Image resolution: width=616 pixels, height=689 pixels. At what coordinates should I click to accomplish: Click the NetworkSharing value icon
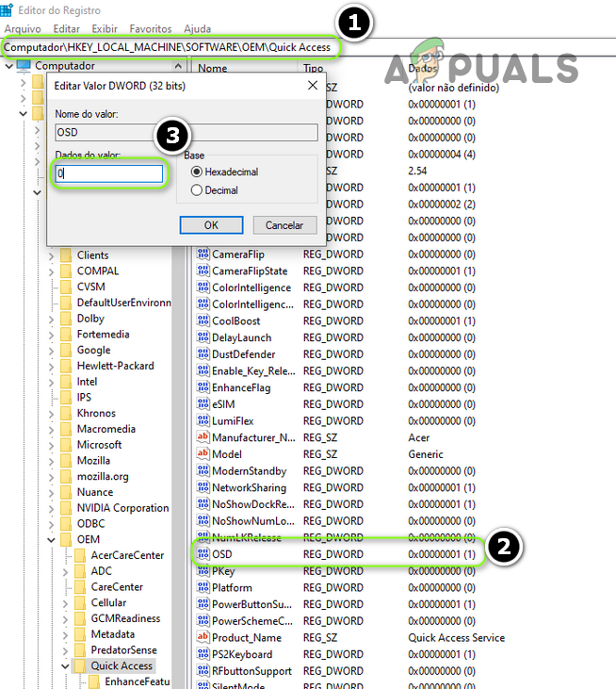click(203, 487)
